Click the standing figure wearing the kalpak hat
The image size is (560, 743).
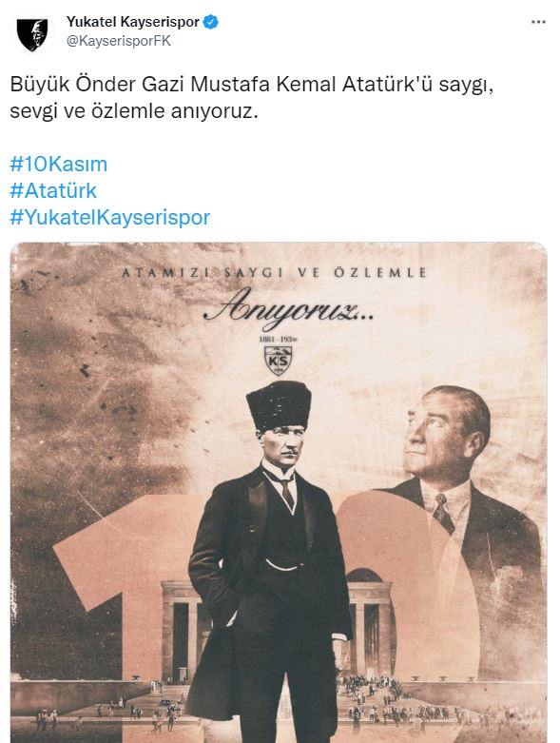(269, 559)
